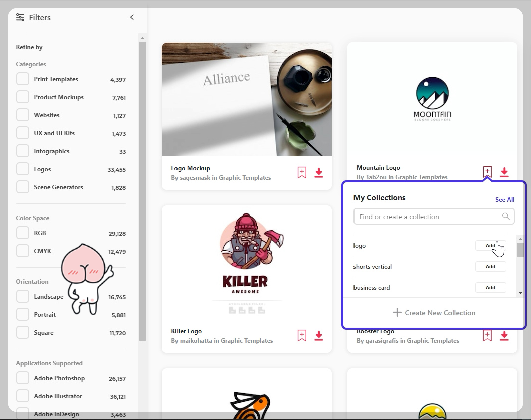Tick the Square orientation checkbox
Image resolution: width=531 pixels, height=420 pixels.
[23, 332]
